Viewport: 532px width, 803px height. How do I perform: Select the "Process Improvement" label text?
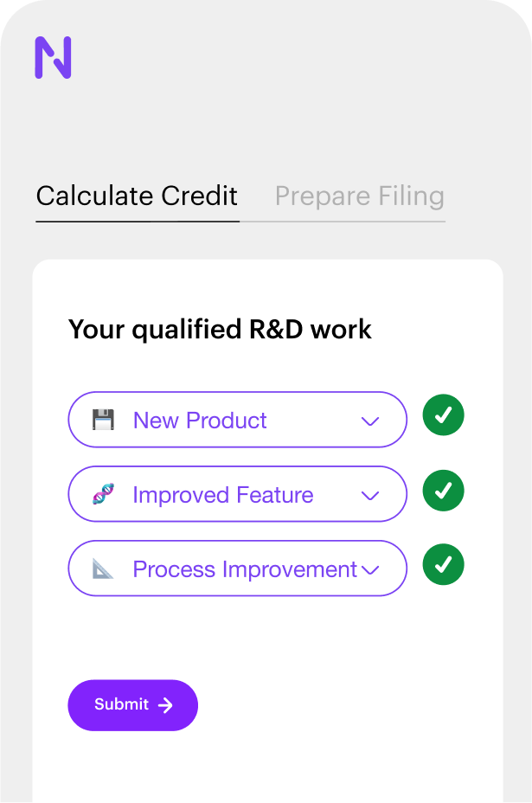pos(245,569)
